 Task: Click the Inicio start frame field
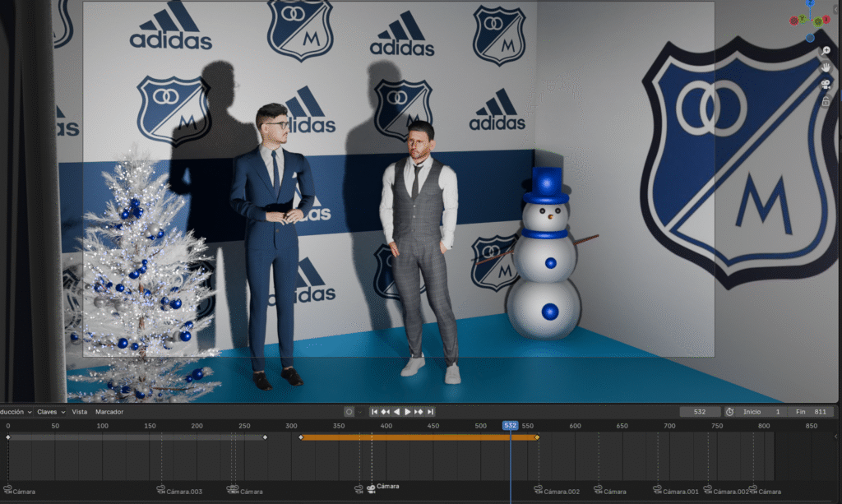click(762, 411)
